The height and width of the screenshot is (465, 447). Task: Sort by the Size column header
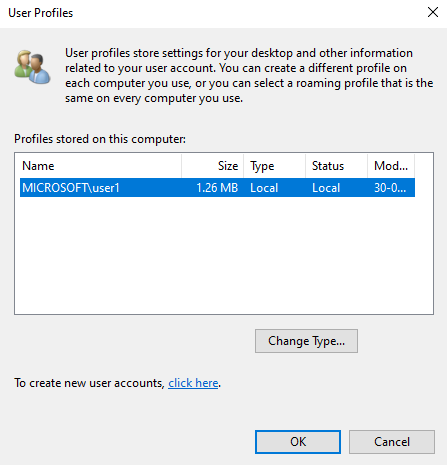pos(213,166)
